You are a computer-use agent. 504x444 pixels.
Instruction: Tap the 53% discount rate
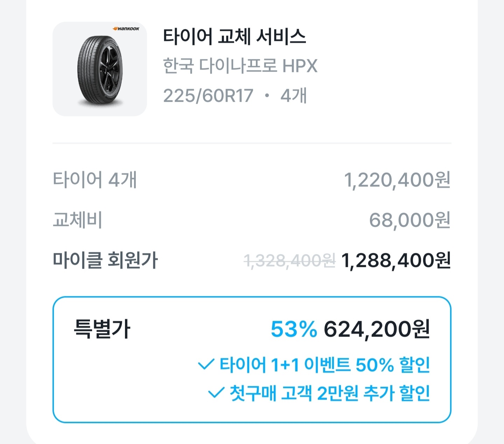click(294, 329)
